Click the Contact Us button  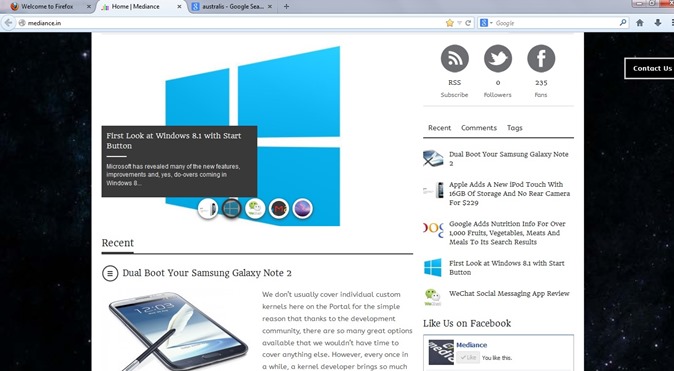(x=649, y=68)
